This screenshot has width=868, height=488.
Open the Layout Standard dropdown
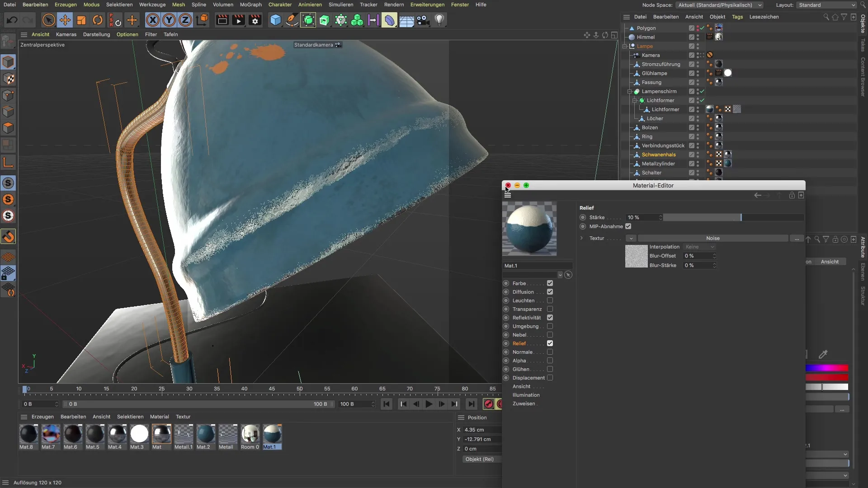point(826,5)
